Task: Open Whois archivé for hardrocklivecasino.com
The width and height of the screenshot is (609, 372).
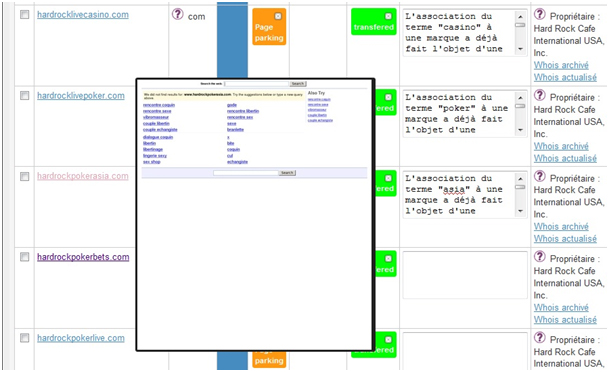Action: point(561,65)
